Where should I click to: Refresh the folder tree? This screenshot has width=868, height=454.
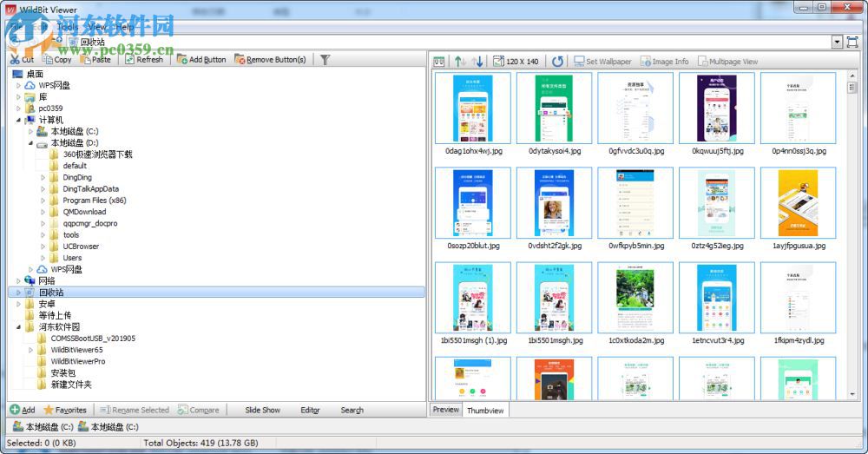click(144, 59)
